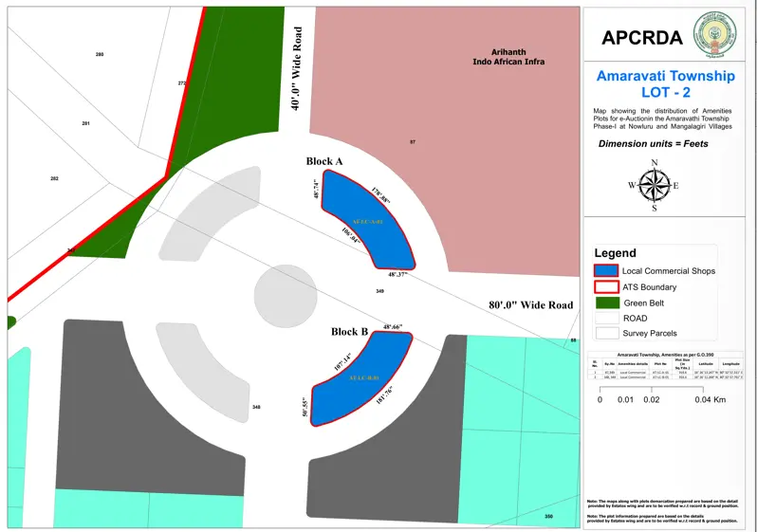Screen dimensions: 757x532
Task: Click the amenities table title row
Action: pos(665,355)
